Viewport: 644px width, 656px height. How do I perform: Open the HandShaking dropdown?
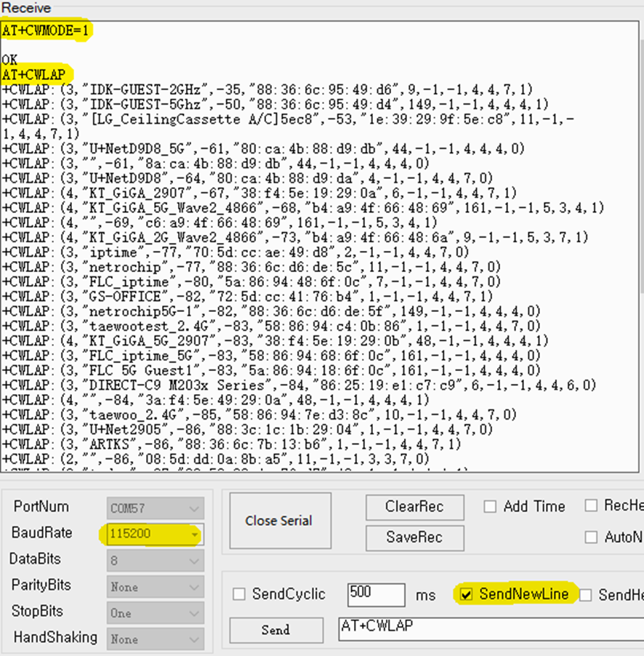tap(155, 639)
